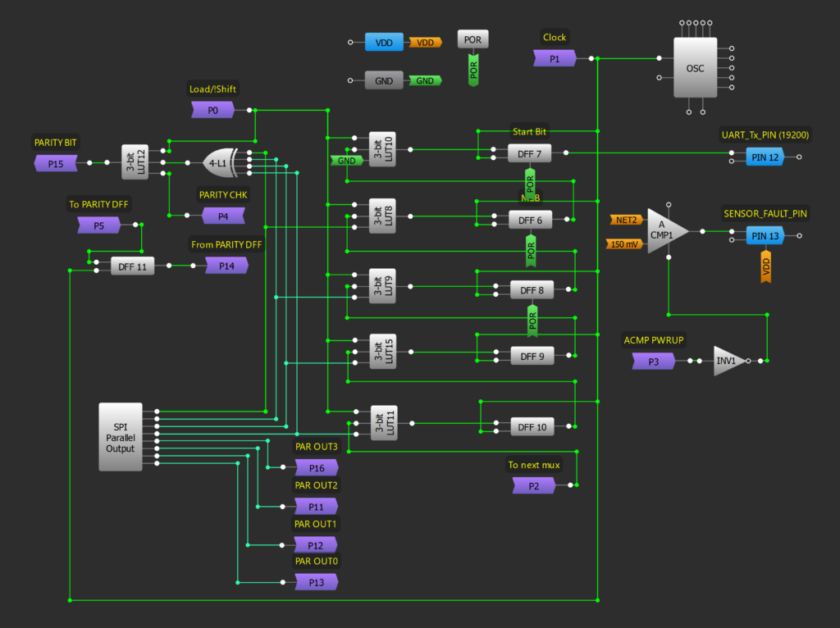
Task: Select the 3-bit LUT10 block
Action: 382,149
